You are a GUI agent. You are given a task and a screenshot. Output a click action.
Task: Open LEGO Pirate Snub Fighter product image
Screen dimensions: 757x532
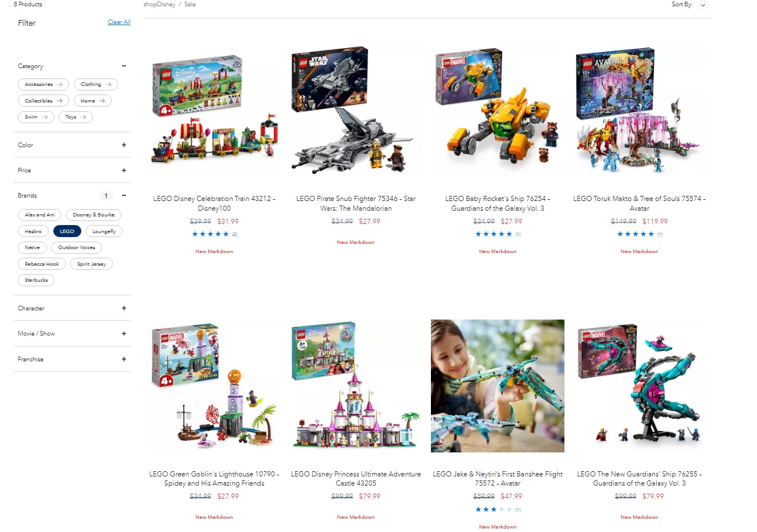tap(356, 111)
